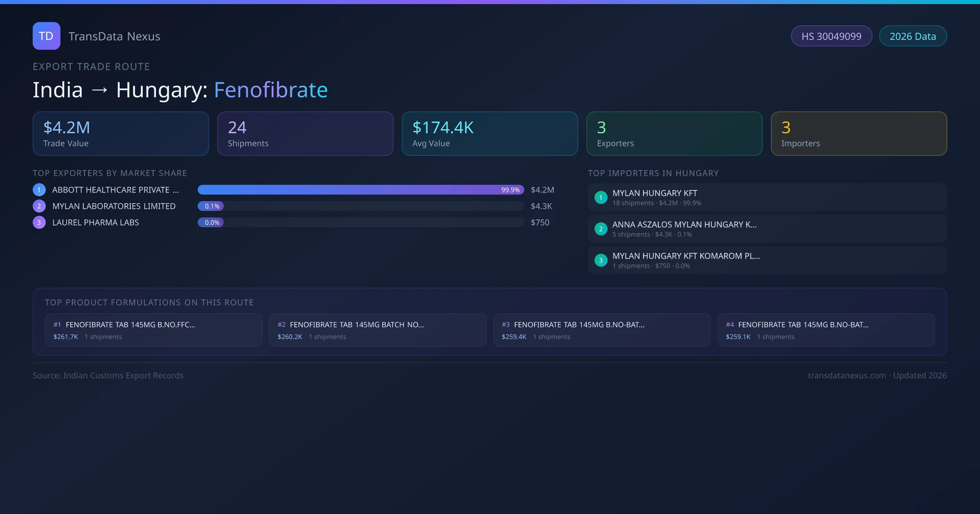The height and width of the screenshot is (514, 980).
Task: Select the $174.4K Avg Value card
Action: 490,134
